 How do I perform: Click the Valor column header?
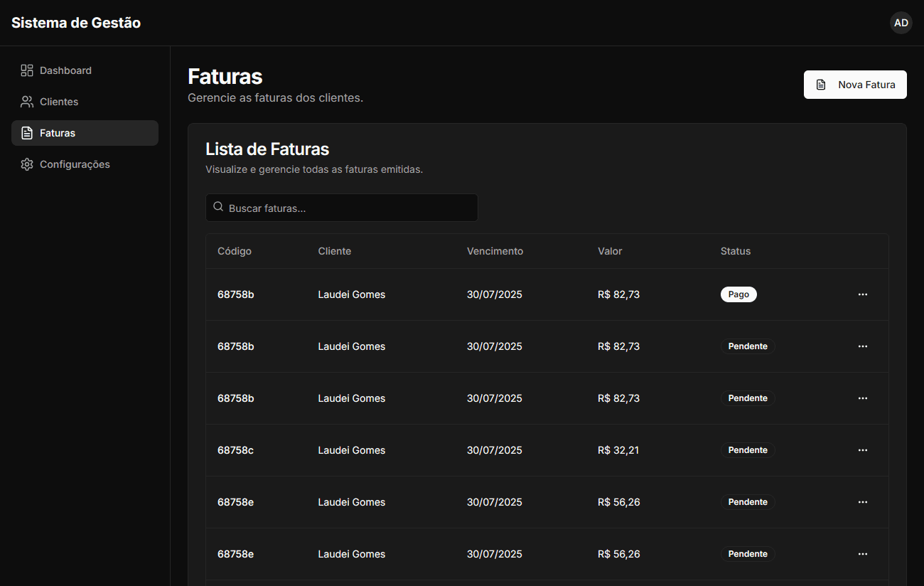coord(610,251)
